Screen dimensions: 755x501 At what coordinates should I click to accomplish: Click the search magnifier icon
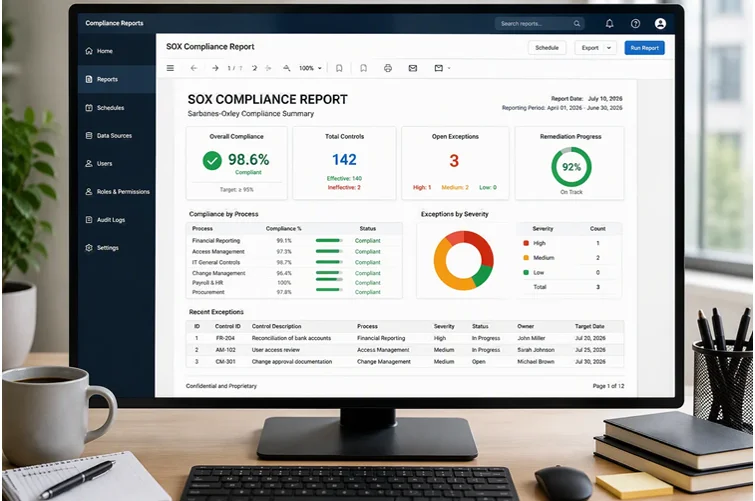pos(577,24)
